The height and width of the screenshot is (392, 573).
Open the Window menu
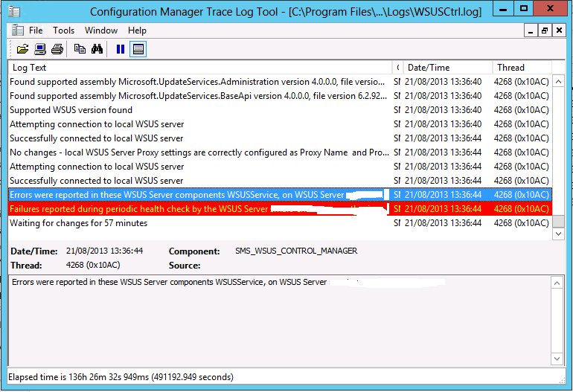coord(101,30)
